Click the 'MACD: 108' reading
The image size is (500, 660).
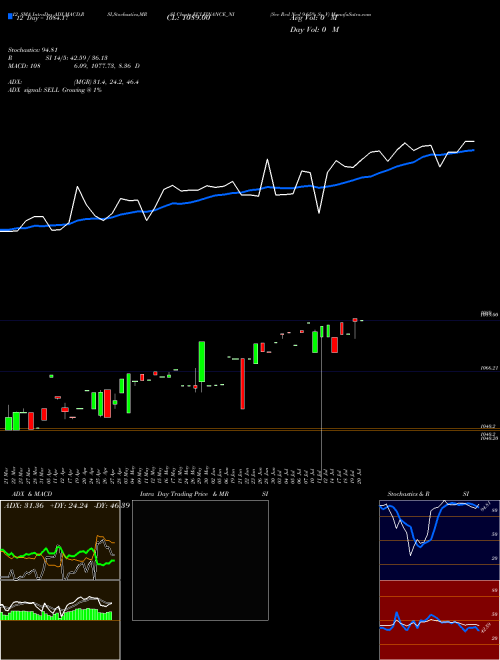24,66
